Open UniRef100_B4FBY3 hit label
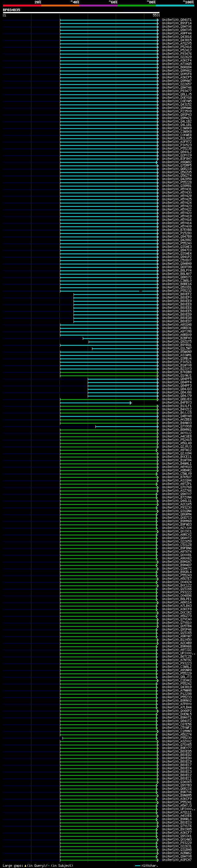The image size is (197, 868). point(176,403)
